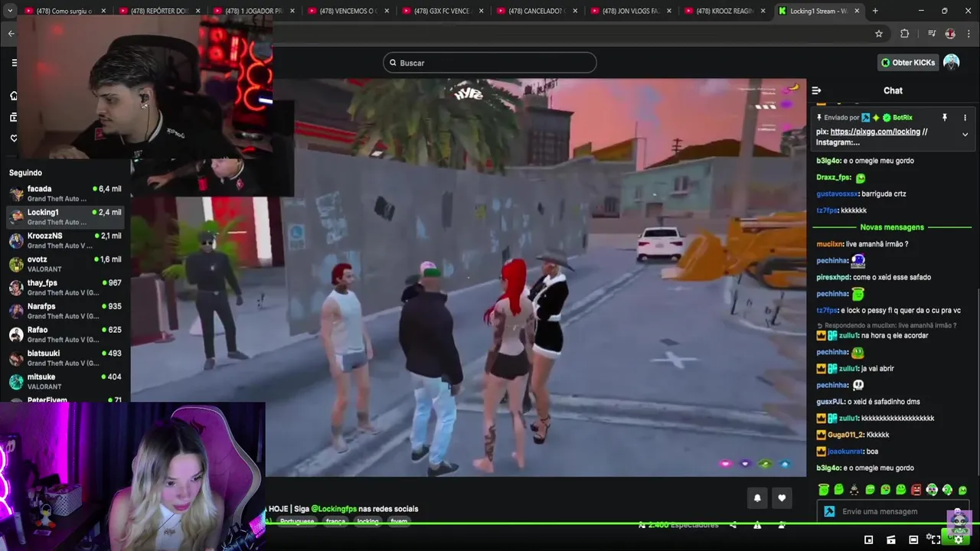Viewport: 980px width, 551px height.
Task: Click username gustavosxsx in chat
Action: point(838,194)
